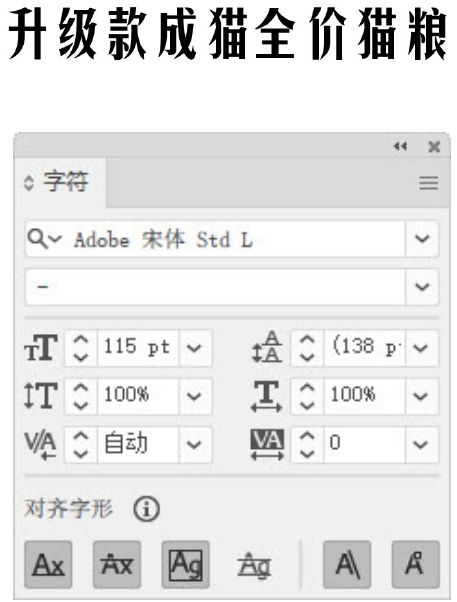Image resolution: width=457 pixels, height=602 pixels.
Task: Open the font family dropdown arrow
Action: pyautogui.click(x=422, y=239)
